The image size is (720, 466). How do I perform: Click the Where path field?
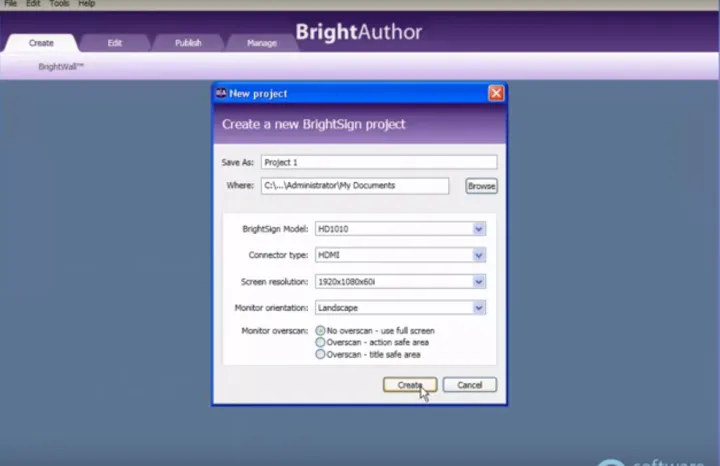355,185
